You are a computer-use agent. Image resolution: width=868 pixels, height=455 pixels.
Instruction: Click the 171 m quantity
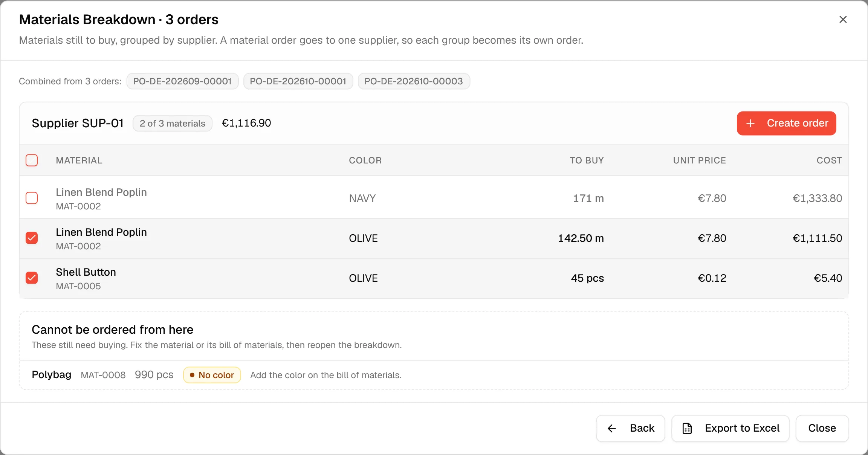[588, 198]
